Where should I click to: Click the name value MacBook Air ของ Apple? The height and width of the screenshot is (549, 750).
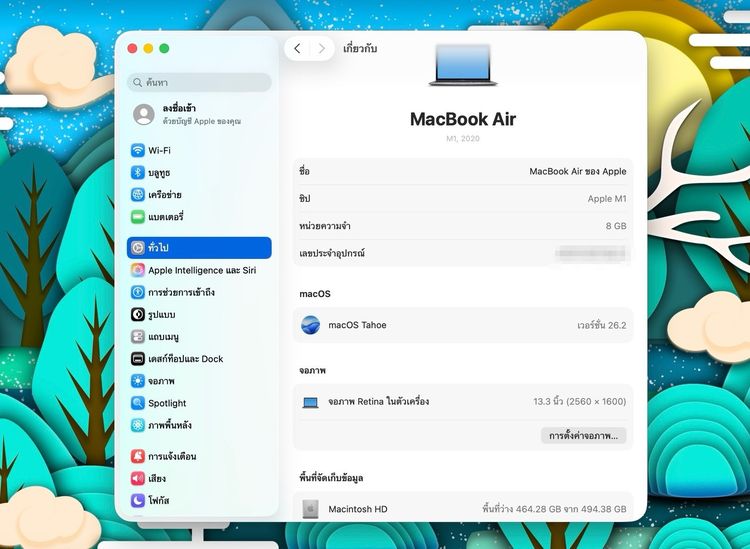point(578,171)
